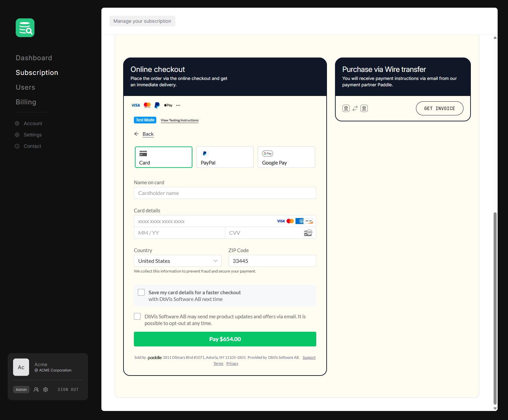The image size is (508, 420).
Task: Open View Testing Instructions link
Action: 179,120
